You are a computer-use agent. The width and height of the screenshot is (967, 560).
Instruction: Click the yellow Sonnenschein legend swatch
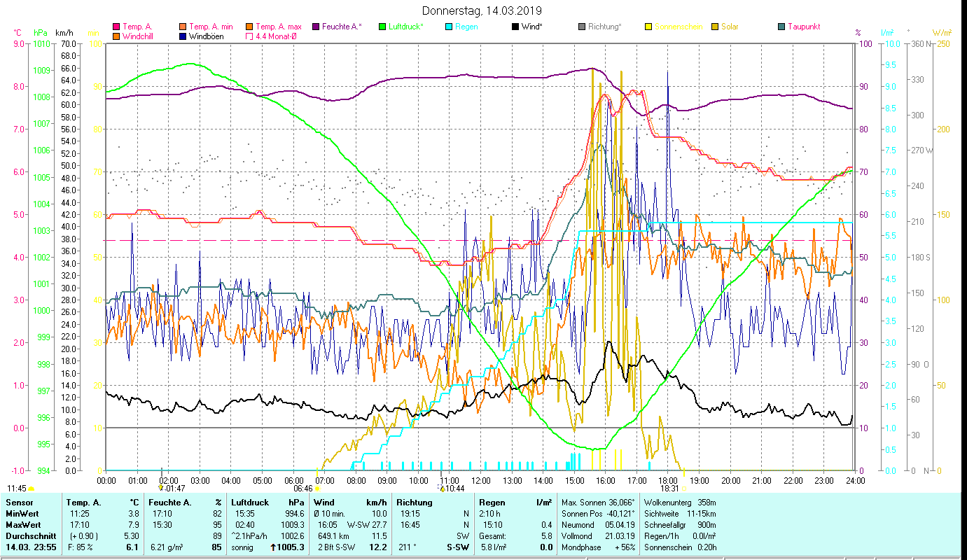click(649, 27)
